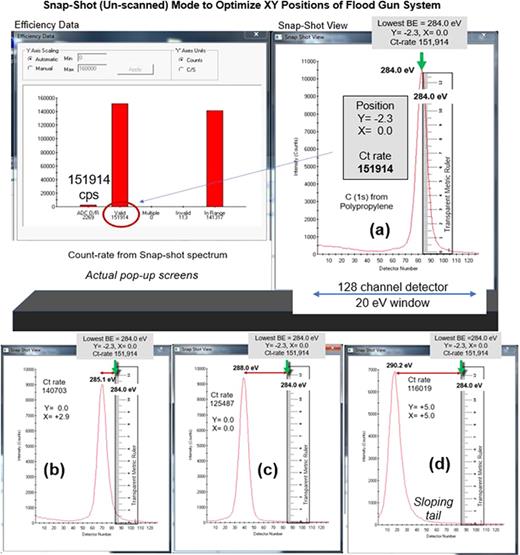Click the small ADC O/R bar

(88, 206)
